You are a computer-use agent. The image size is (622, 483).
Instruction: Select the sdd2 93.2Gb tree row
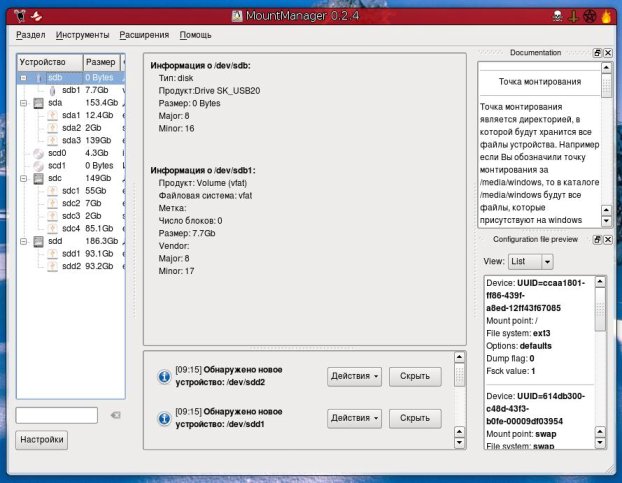click(71, 266)
